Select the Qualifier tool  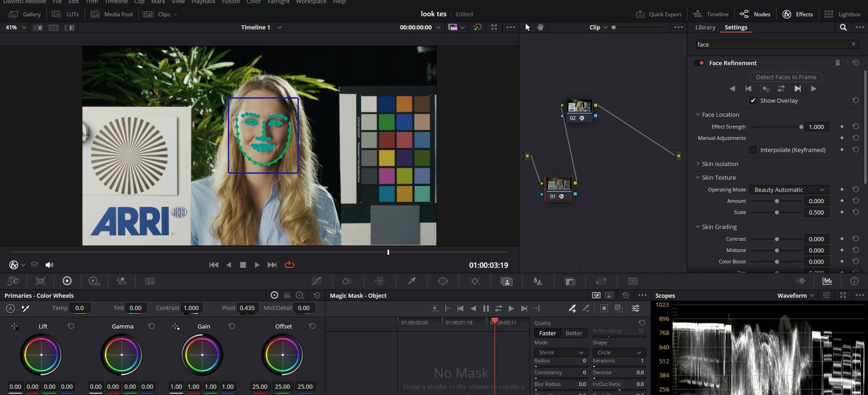click(x=411, y=281)
